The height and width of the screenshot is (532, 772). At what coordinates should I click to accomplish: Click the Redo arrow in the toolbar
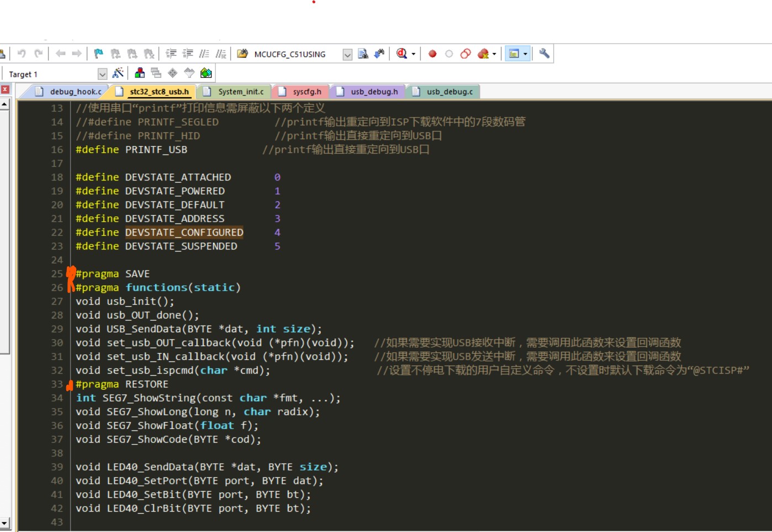coord(38,54)
